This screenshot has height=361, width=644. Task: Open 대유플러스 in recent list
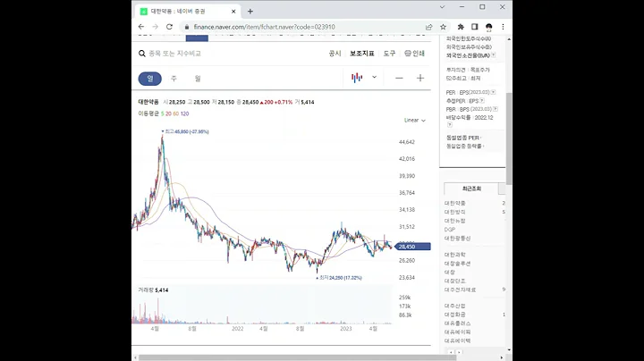[458, 323]
